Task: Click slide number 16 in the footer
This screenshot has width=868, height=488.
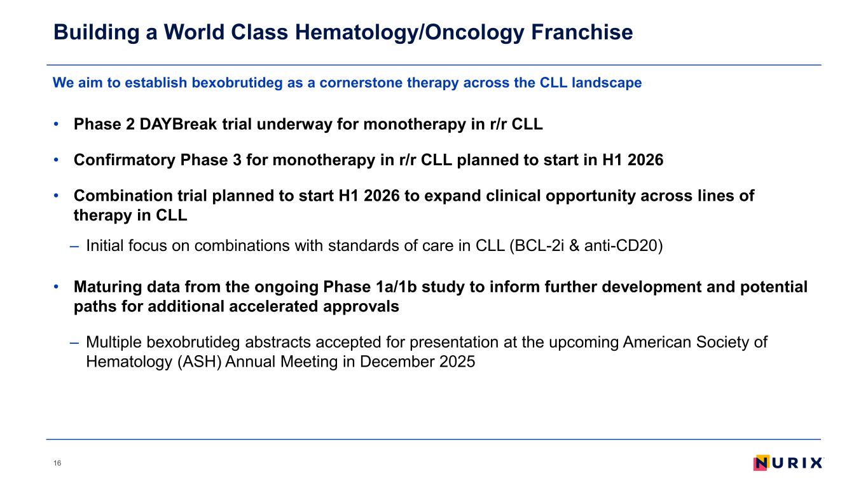Action: point(57,463)
